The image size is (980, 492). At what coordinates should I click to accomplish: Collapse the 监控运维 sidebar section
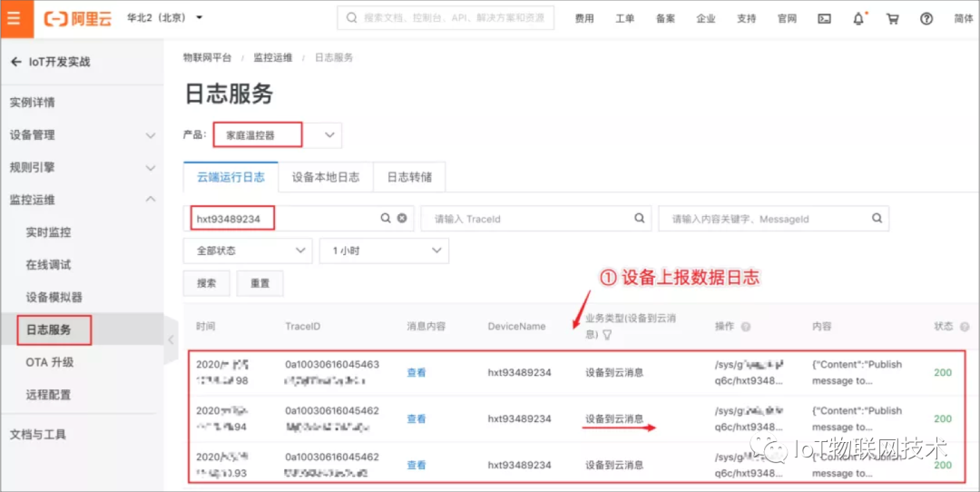[82, 200]
